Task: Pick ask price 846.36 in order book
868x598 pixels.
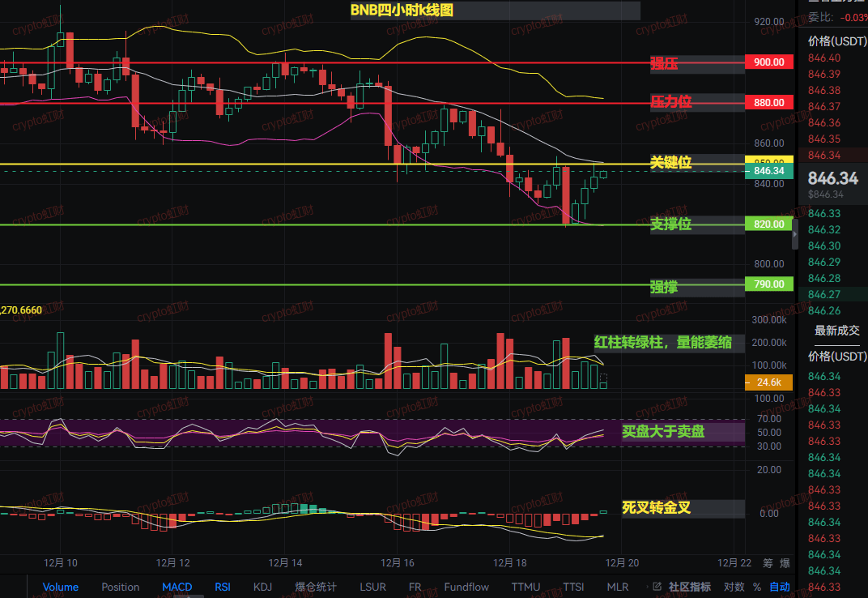Action: point(823,122)
